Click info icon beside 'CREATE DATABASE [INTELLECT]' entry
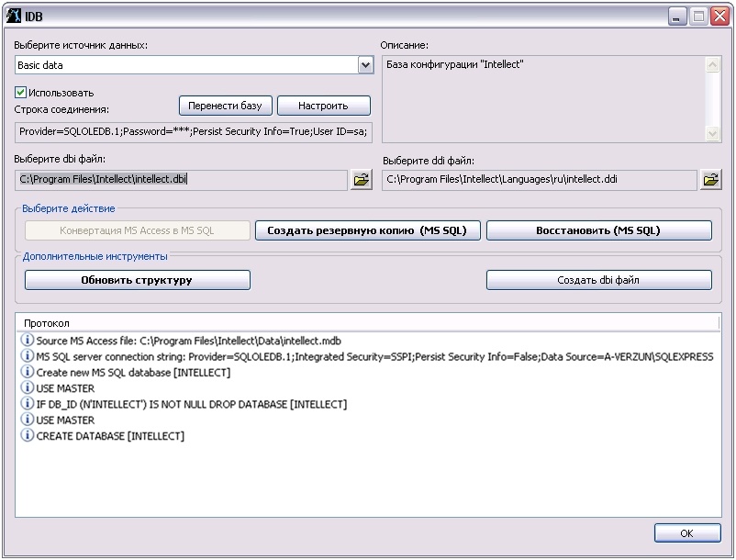Image resolution: width=736 pixels, height=560 pixels. 27,435
